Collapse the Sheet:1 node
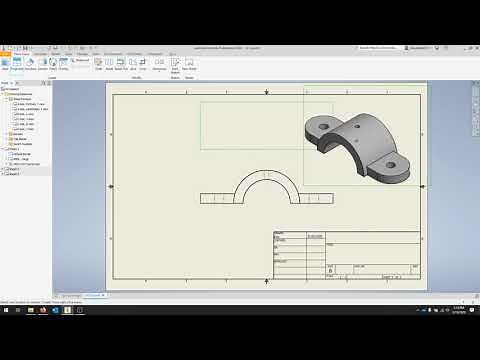Image resolution: width=480 pixels, height=360 pixels. pyautogui.click(x=2, y=149)
